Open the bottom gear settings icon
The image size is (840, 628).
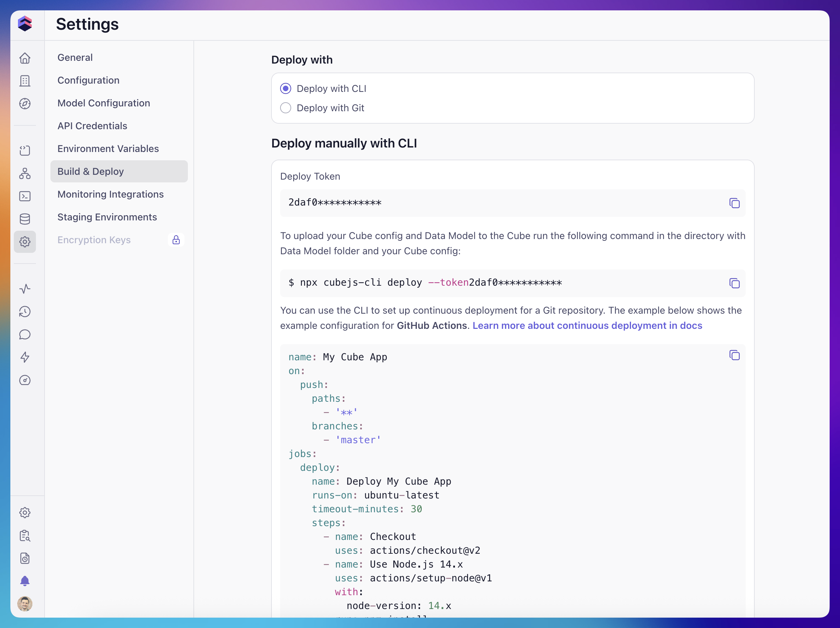(25, 513)
